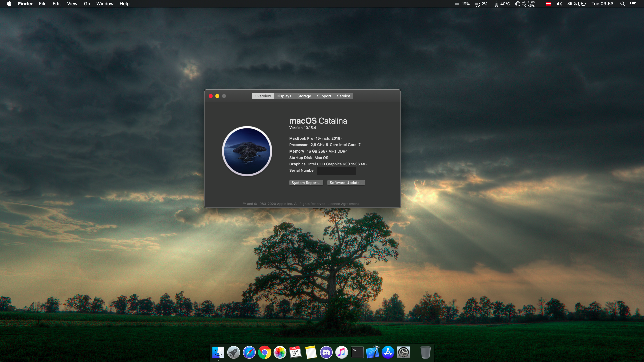Click the Version 10.15.4 text

click(x=303, y=128)
